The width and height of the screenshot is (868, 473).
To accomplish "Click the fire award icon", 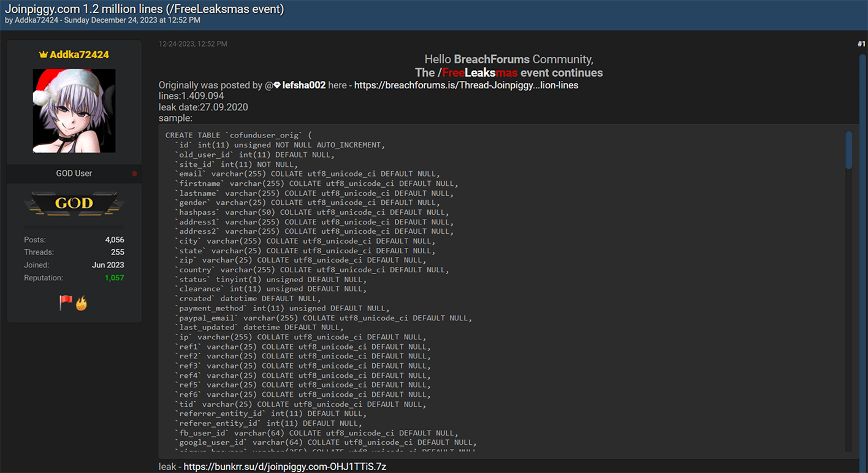I will 82,303.
